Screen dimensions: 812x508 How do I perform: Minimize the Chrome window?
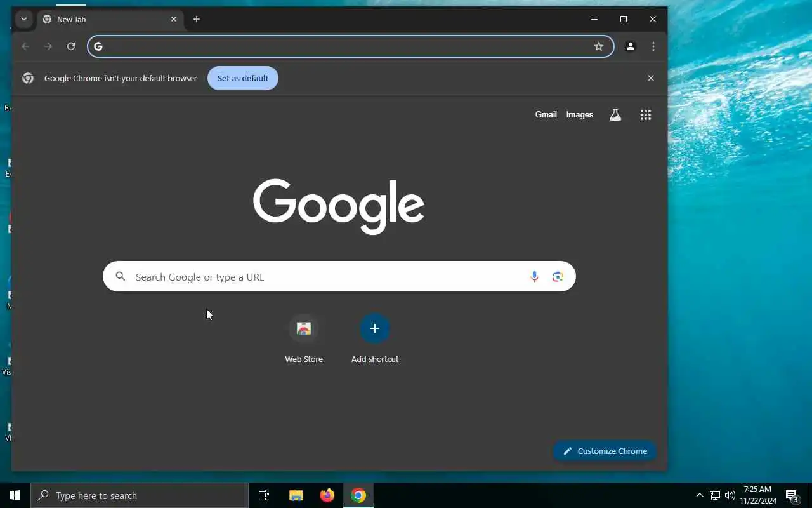tap(594, 19)
